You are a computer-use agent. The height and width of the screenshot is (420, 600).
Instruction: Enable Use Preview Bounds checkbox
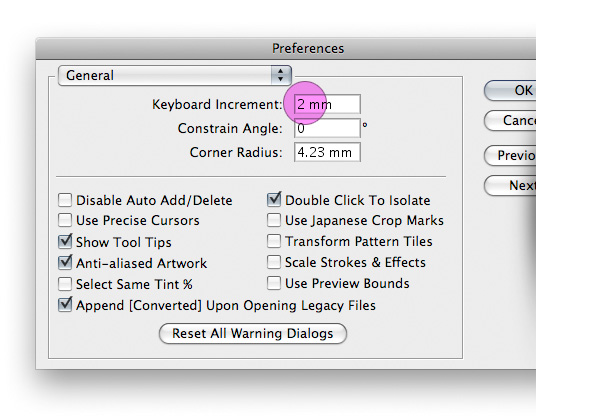(274, 283)
